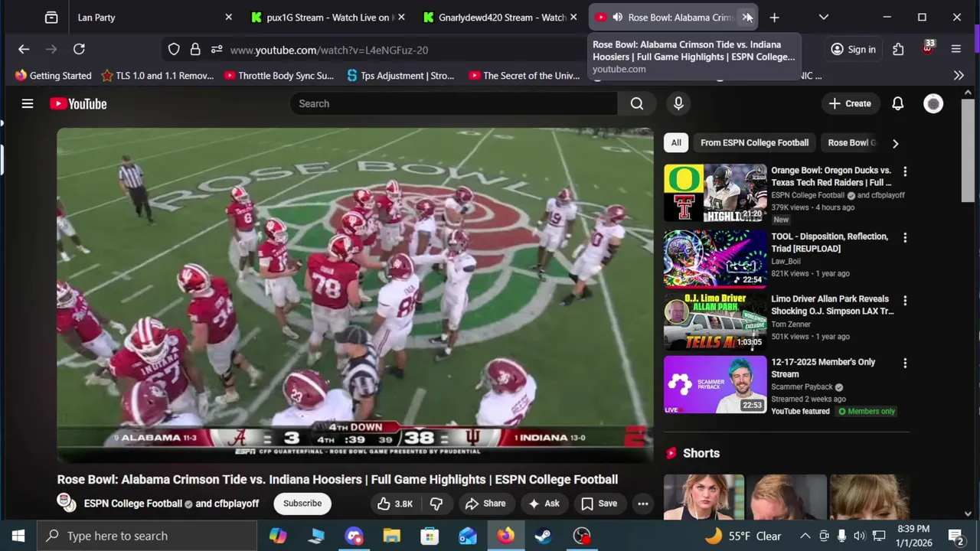Go back with Firefox back arrow

[24, 50]
